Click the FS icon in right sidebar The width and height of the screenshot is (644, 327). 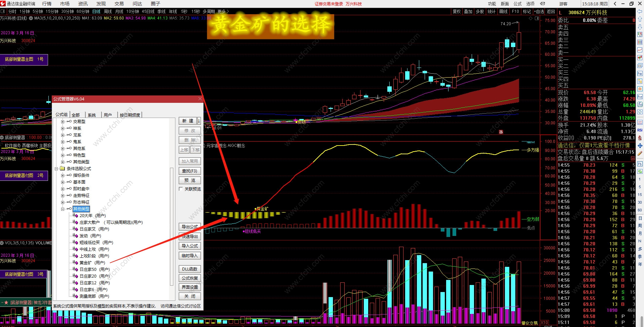pyautogui.click(x=640, y=164)
